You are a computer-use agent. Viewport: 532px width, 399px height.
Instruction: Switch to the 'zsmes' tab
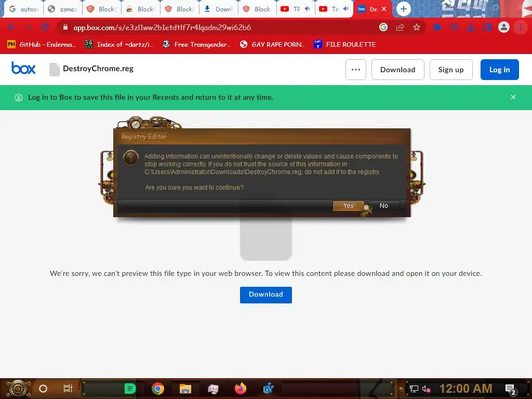point(63,9)
